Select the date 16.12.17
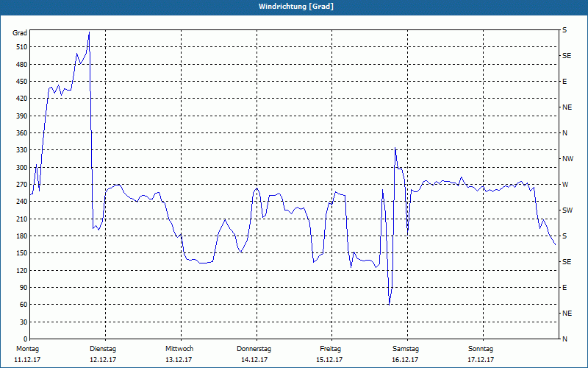 pos(405,360)
